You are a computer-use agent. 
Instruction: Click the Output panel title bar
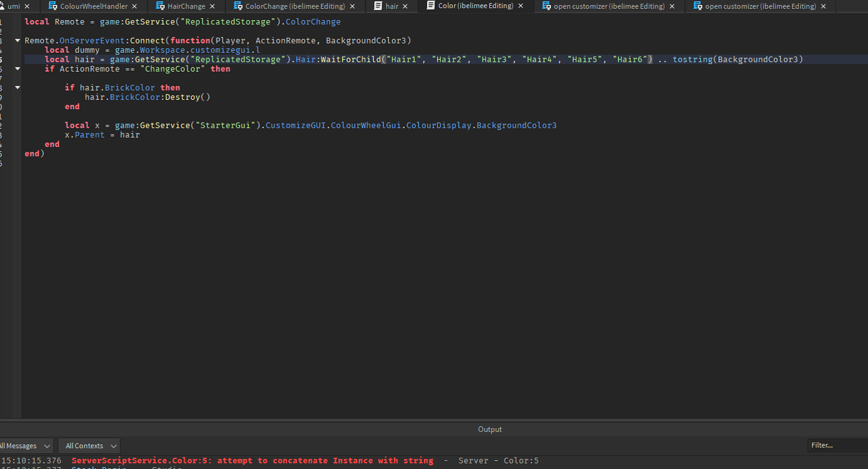(434, 429)
